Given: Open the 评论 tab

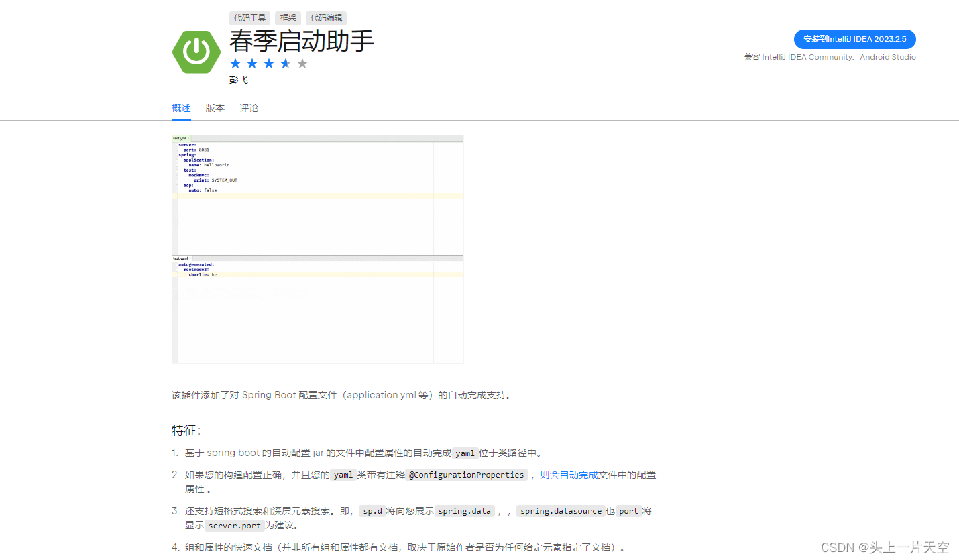Looking at the screenshot, I should click(x=249, y=108).
